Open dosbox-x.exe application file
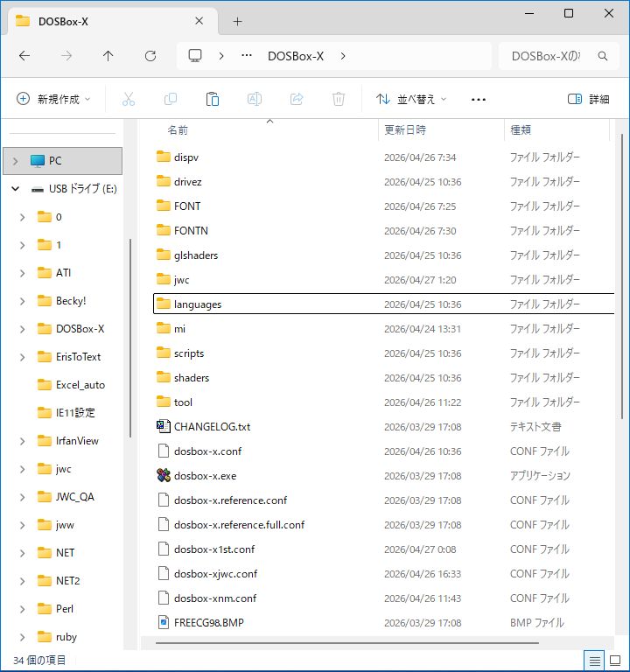Viewport: 630px width, 672px height. (x=205, y=476)
